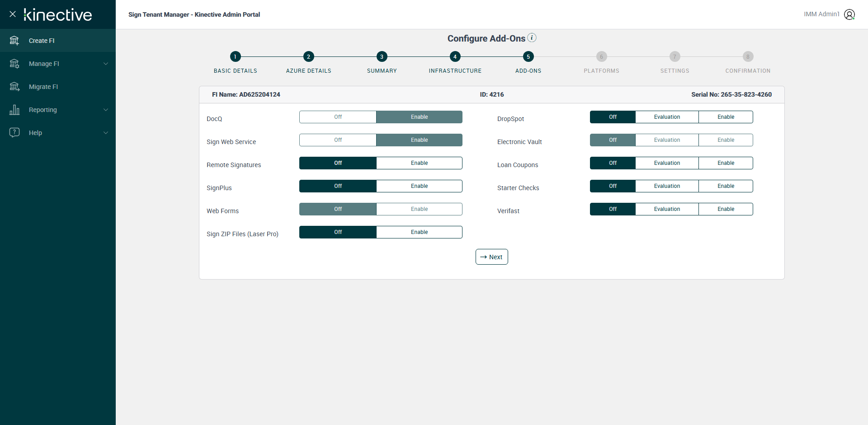This screenshot has height=425, width=868.
Task: Go to step 3 circle Summary
Action: pos(382,56)
